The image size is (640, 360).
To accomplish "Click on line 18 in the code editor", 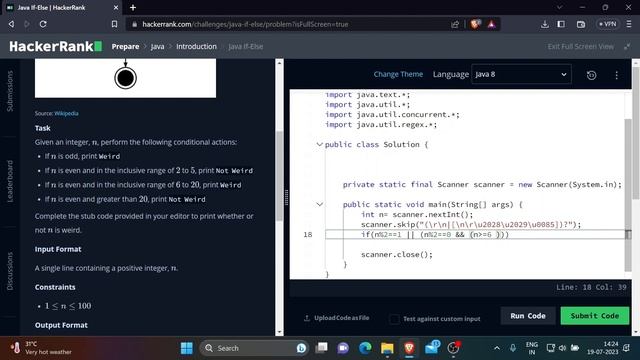I will pos(475,234).
